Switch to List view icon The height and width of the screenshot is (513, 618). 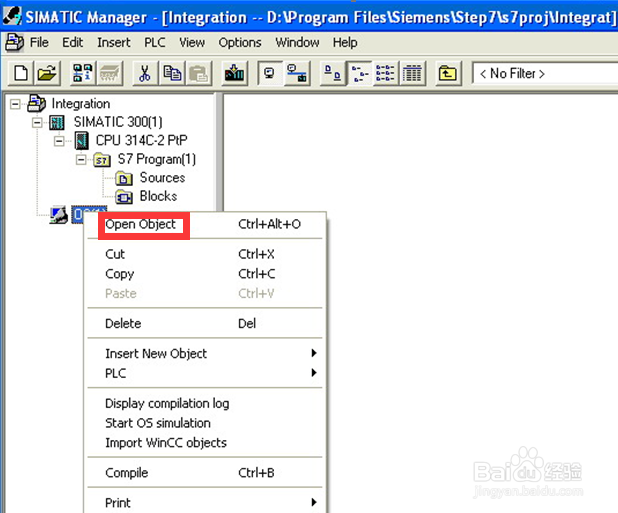pyautogui.click(x=385, y=73)
